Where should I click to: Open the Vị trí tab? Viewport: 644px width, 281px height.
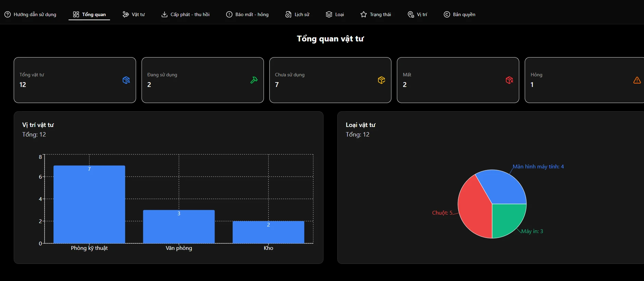click(417, 14)
